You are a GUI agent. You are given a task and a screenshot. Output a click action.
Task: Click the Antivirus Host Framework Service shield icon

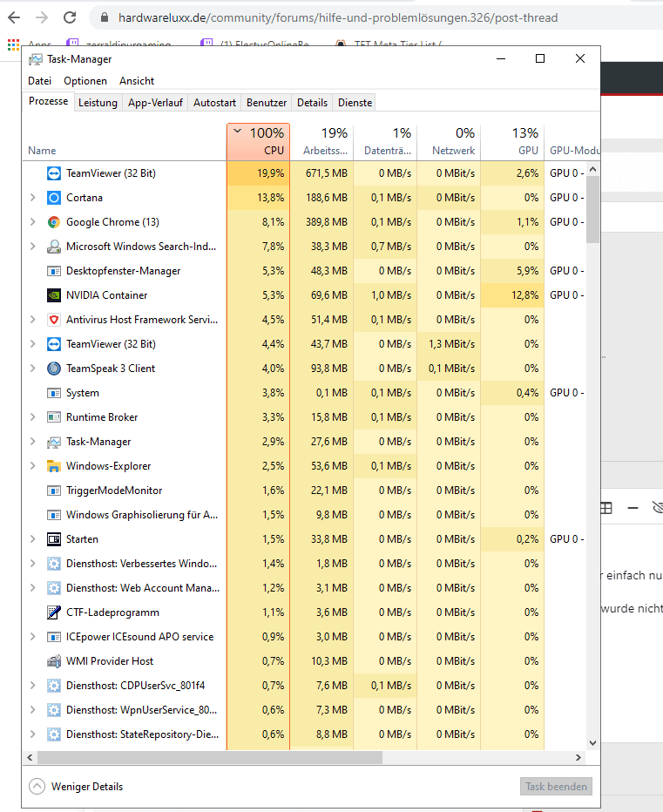click(54, 320)
